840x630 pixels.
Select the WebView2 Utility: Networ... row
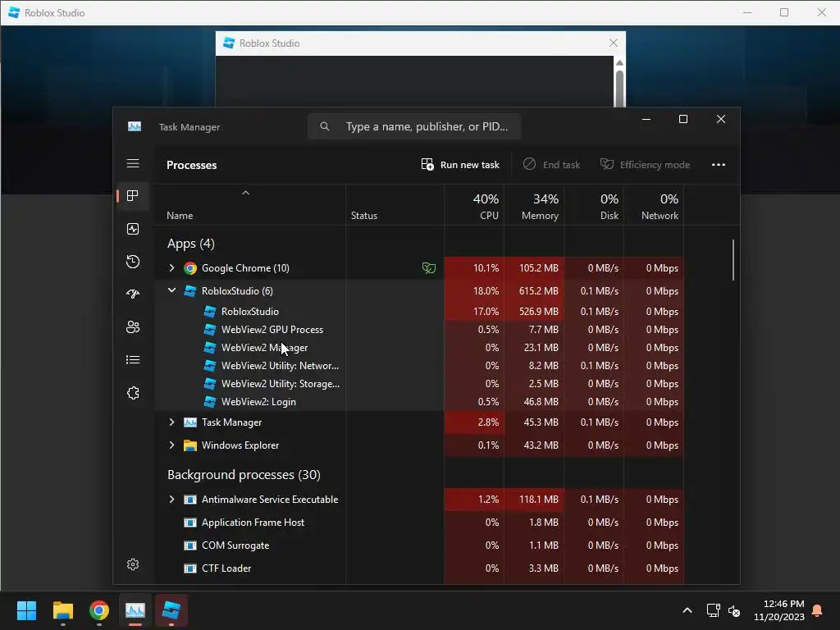[419, 366]
